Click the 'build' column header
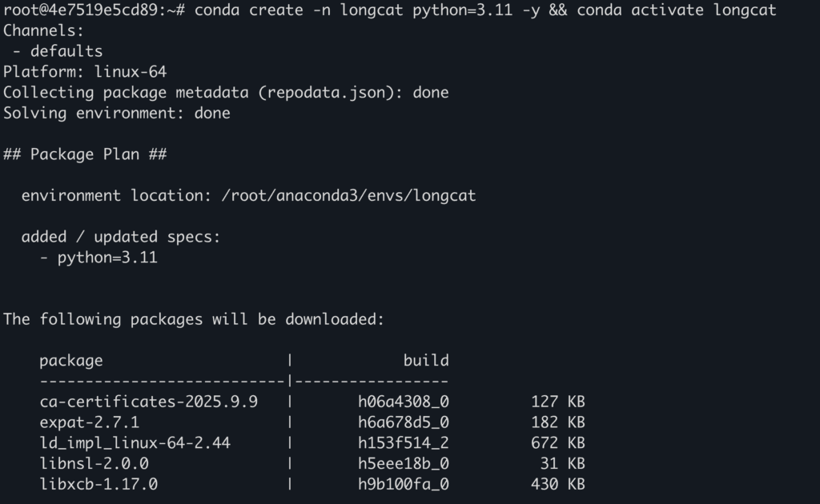This screenshot has width=820, height=504. 426,361
